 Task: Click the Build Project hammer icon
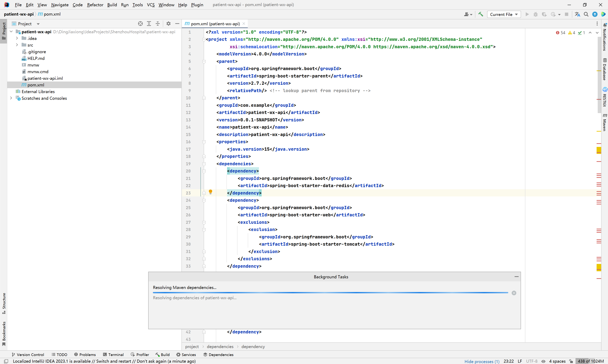(x=481, y=14)
